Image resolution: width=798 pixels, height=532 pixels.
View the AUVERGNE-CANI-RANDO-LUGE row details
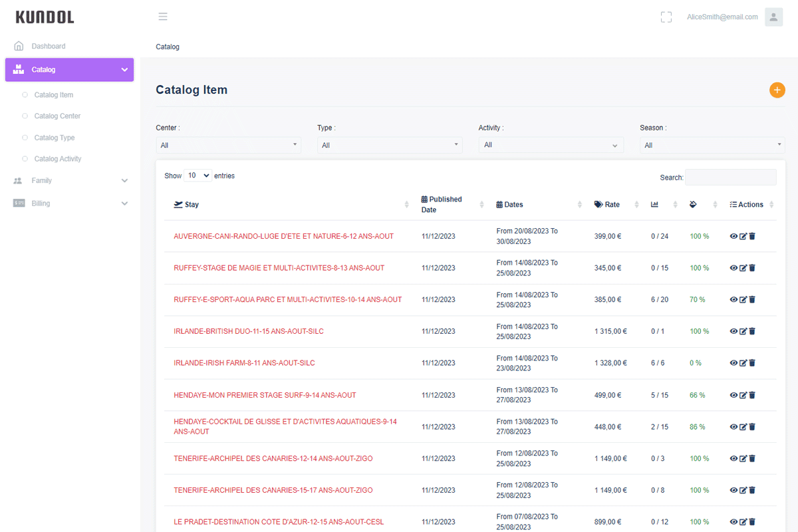click(x=733, y=236)
